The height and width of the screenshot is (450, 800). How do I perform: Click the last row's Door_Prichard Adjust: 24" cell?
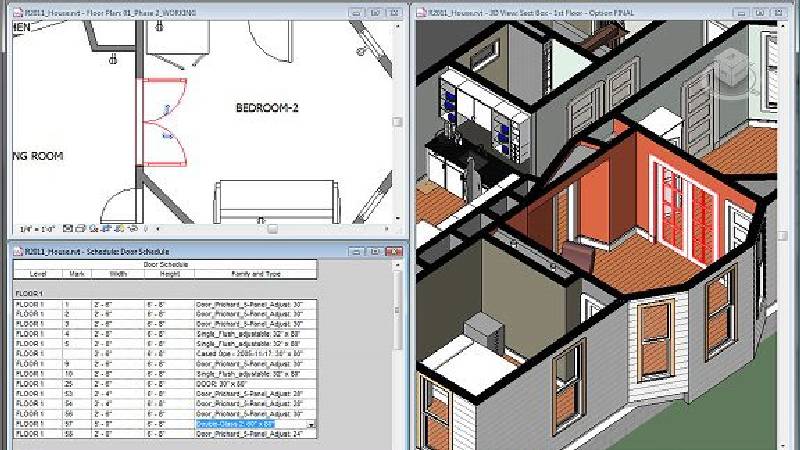(x=256, y=434)
